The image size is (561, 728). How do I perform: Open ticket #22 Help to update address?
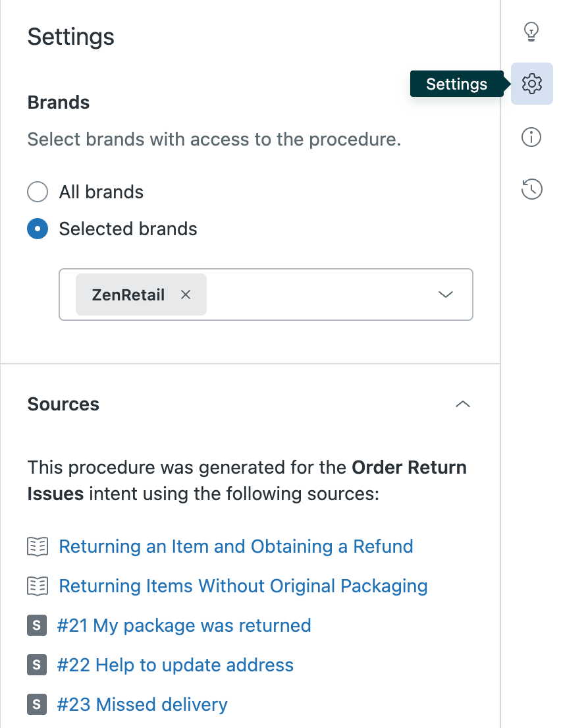175,665
